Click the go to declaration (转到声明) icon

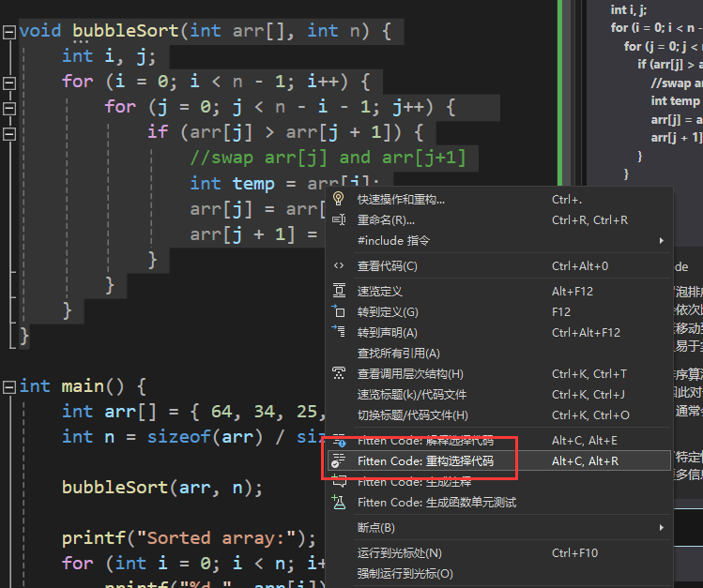coord(339,332)
